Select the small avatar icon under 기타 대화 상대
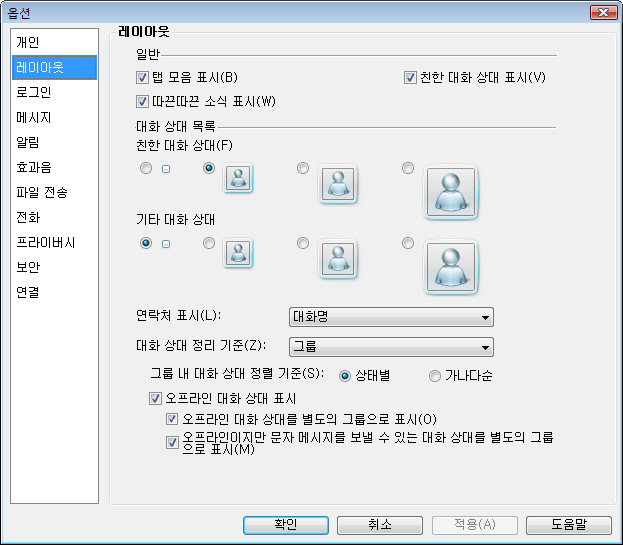Screen dimensions: 623x545 (238, 253)
